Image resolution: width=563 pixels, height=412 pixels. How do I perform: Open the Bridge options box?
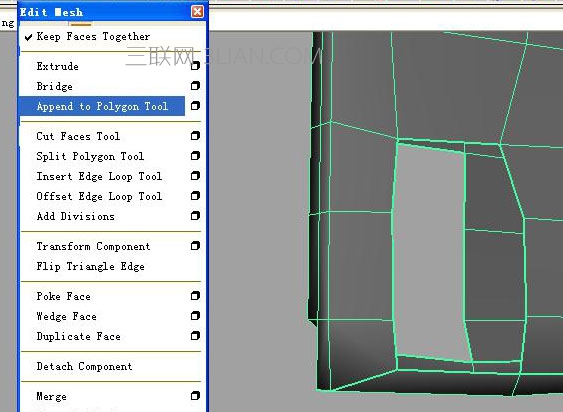(195, 86)
